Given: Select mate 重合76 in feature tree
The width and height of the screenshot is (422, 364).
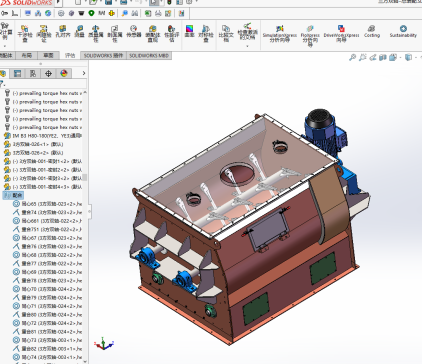Looking at the screenshot, I should 47,246.
